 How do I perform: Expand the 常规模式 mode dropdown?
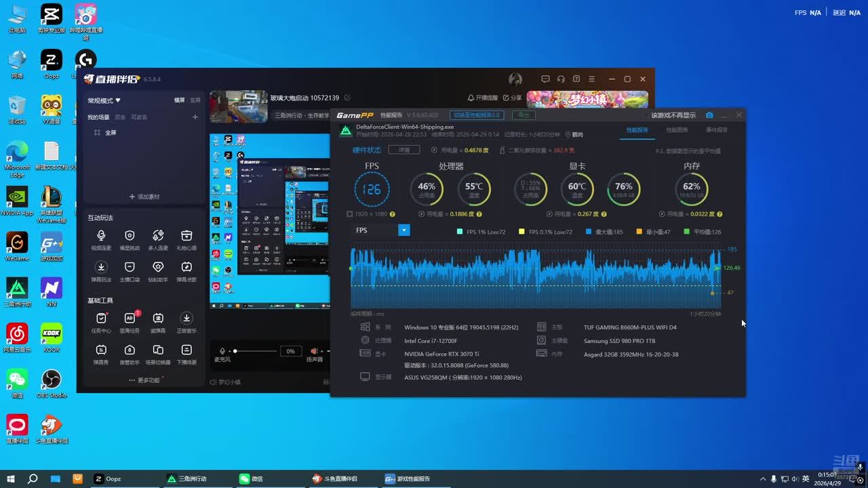pos(104,100)
